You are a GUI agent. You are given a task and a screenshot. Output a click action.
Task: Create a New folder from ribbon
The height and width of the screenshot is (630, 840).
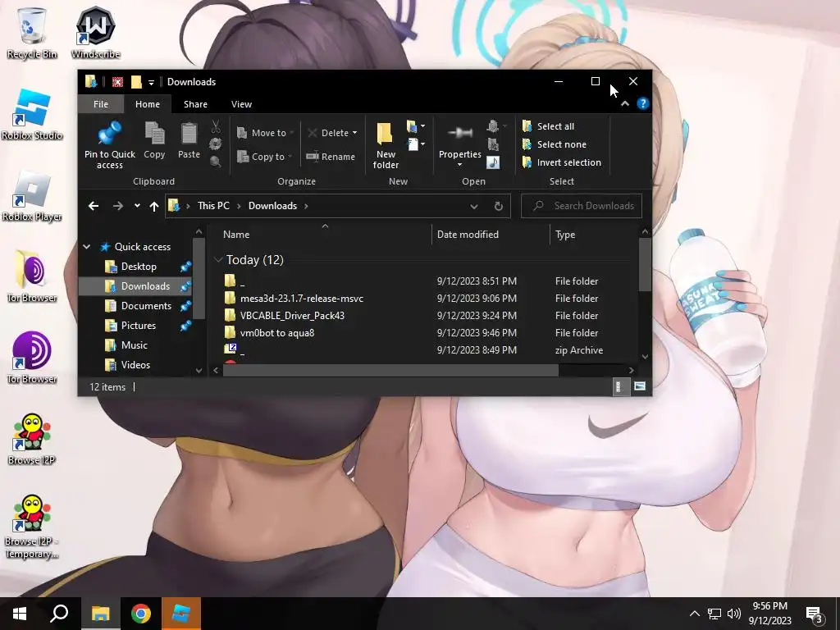tap(386, 145)
